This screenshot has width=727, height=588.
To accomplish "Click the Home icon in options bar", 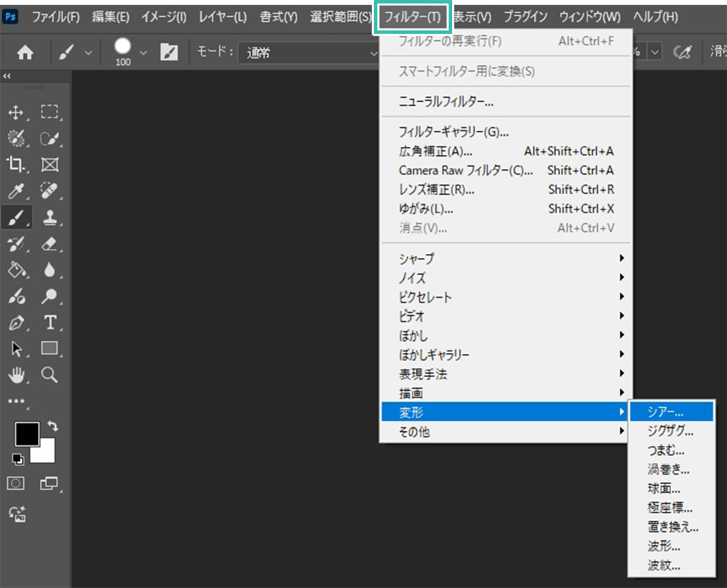I will pyautogui.click(x=25, y=53).
